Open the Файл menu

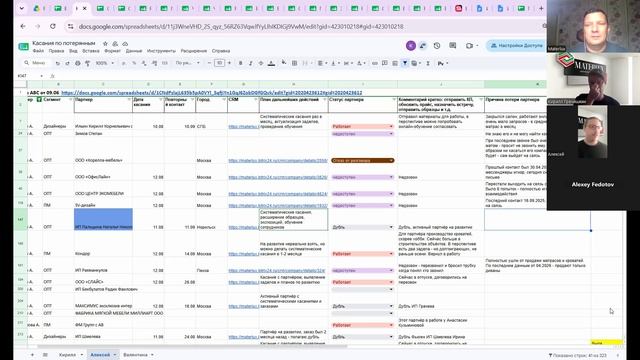(38, 51)
